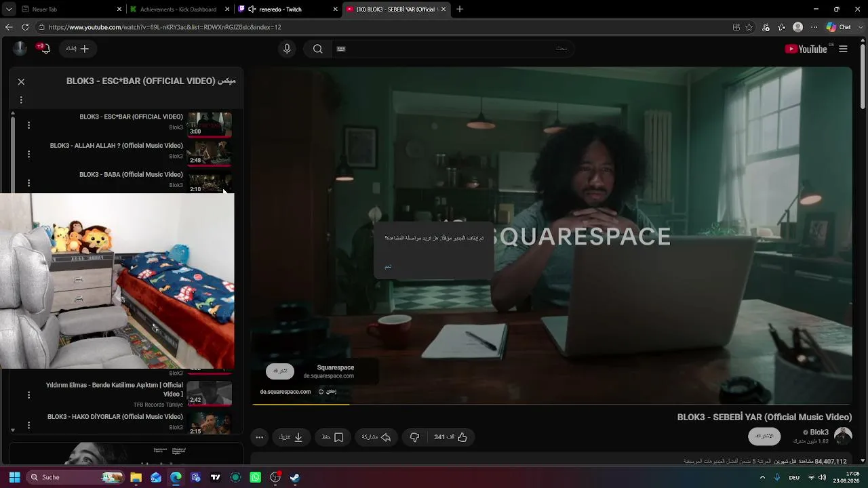Open File Explorer from the taskbar
Image resolution: width=868 pixels, height=488 pixels.
coord(136,477)
